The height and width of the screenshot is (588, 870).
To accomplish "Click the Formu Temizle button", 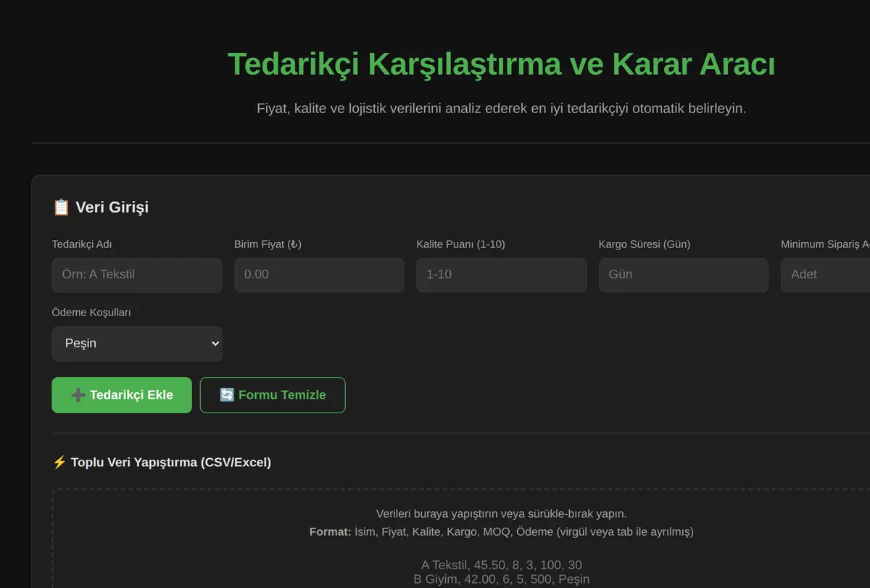I will tap(273, 395).
